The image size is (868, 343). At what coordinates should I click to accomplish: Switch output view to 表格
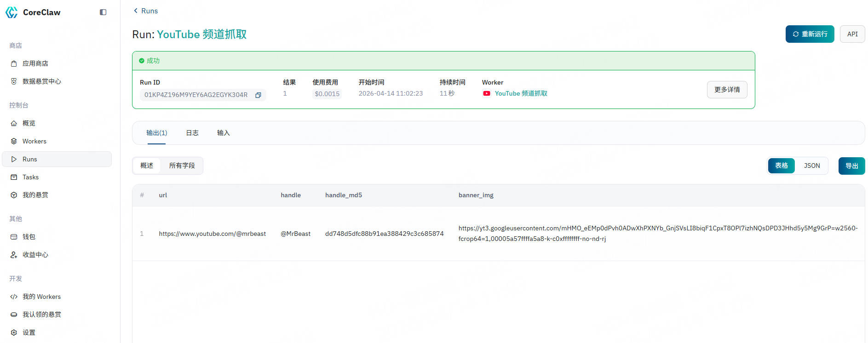point(781,166)
